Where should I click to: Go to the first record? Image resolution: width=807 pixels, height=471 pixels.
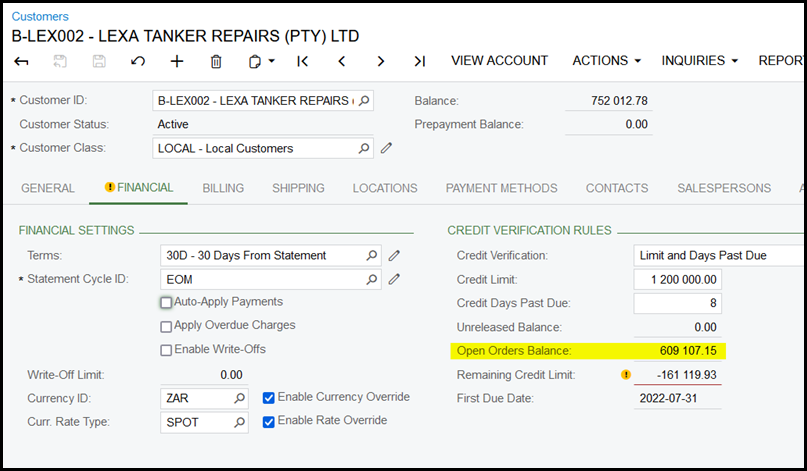pyautogui.click(x=303, y=61)
